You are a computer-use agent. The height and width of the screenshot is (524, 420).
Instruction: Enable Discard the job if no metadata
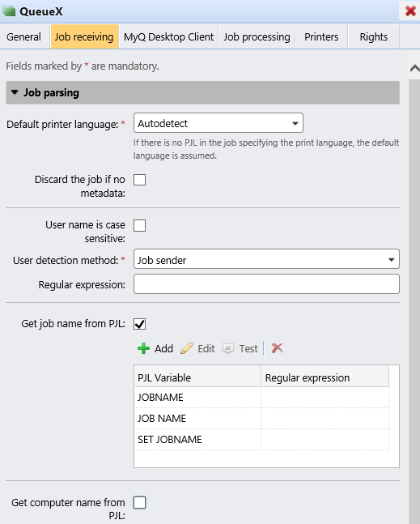tap(139, 180)
